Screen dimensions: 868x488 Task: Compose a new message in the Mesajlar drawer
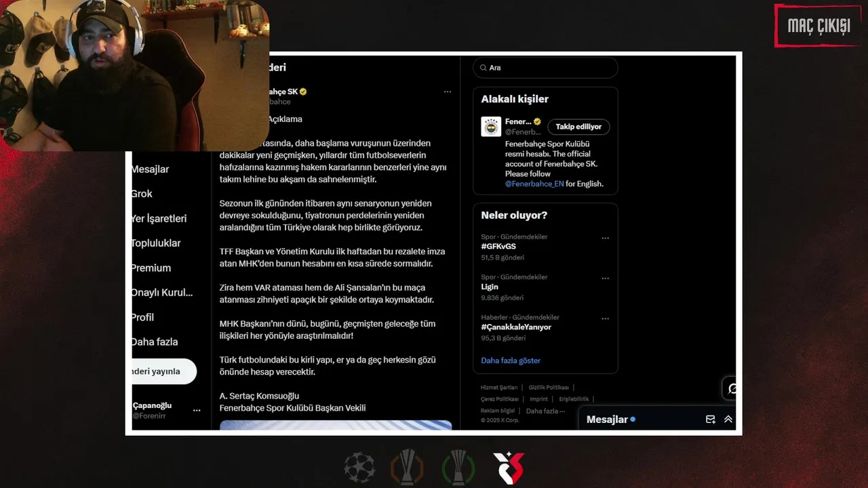[710, 420]
